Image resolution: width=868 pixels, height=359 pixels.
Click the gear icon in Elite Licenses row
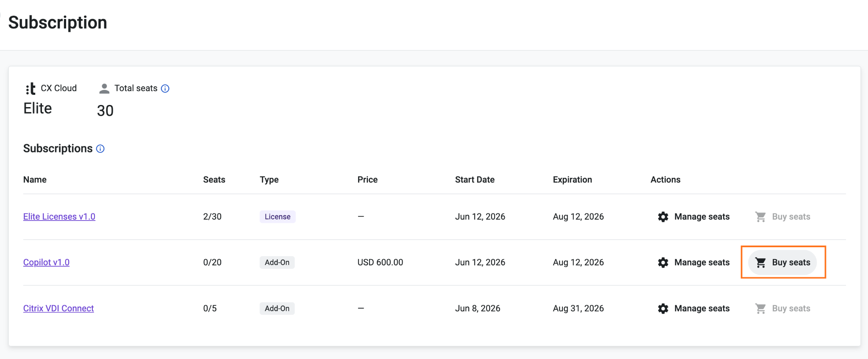(663, 217)
